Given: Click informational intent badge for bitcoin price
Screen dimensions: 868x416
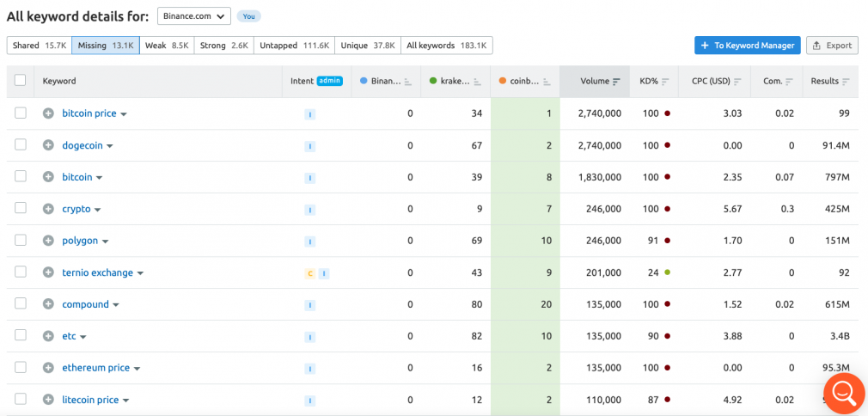Looking at the screenshot, I should [310, 114].
